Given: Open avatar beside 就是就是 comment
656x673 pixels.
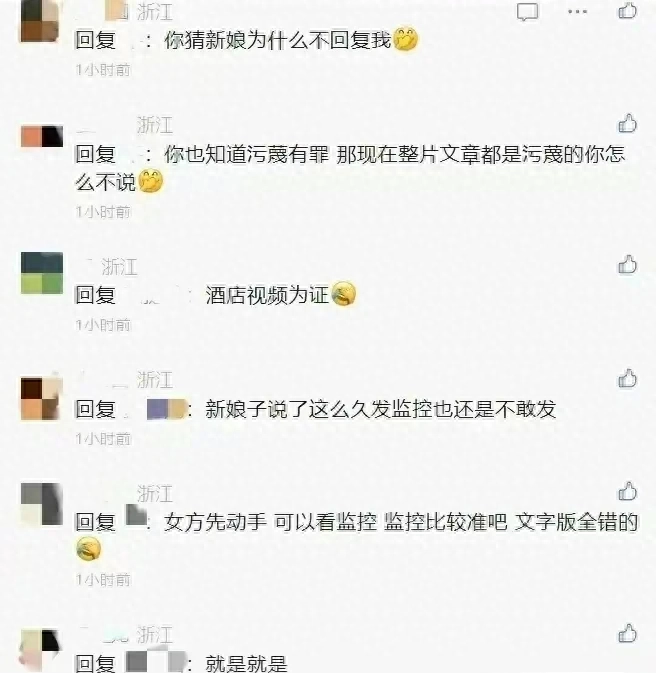Looking at the screenshot, I should (39, 650).
